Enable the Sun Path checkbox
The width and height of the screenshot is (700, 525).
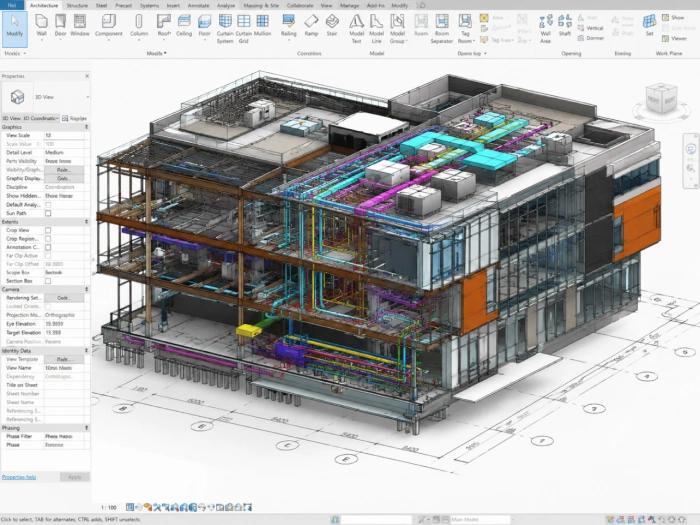point(48,213)
